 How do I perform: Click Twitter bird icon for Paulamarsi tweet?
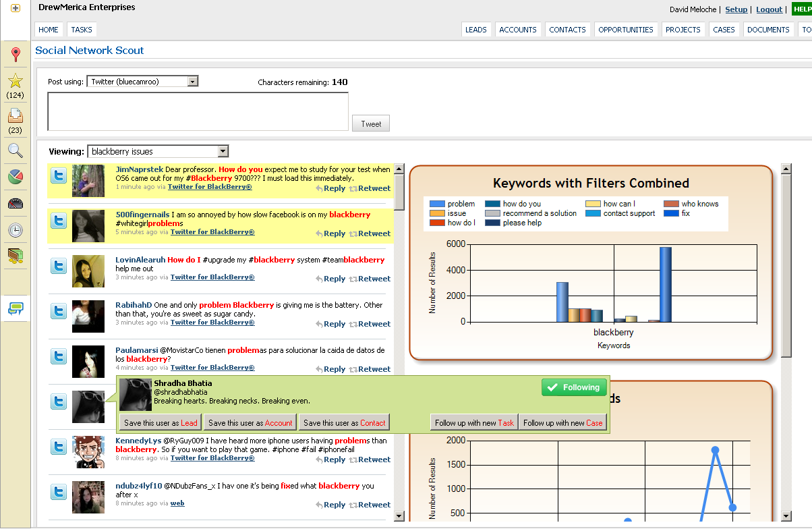[x=59, y=356]
